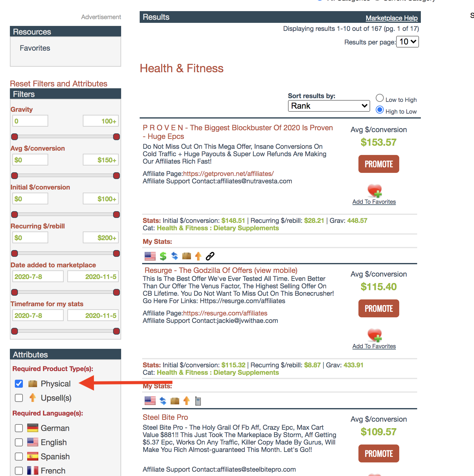Click Reset Filters and Attributes
This screenshot has height=476, width=474.
pyautogui.click(x=59, y=84)
